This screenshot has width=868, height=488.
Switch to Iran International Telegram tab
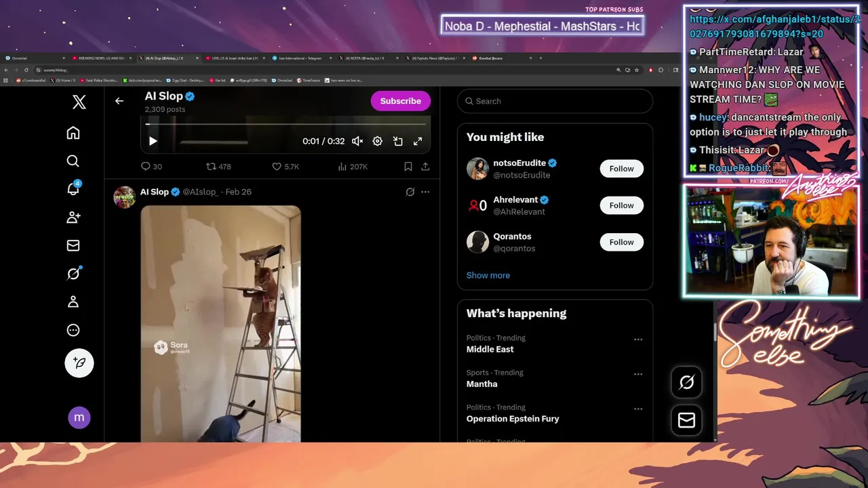click(301, 58)
